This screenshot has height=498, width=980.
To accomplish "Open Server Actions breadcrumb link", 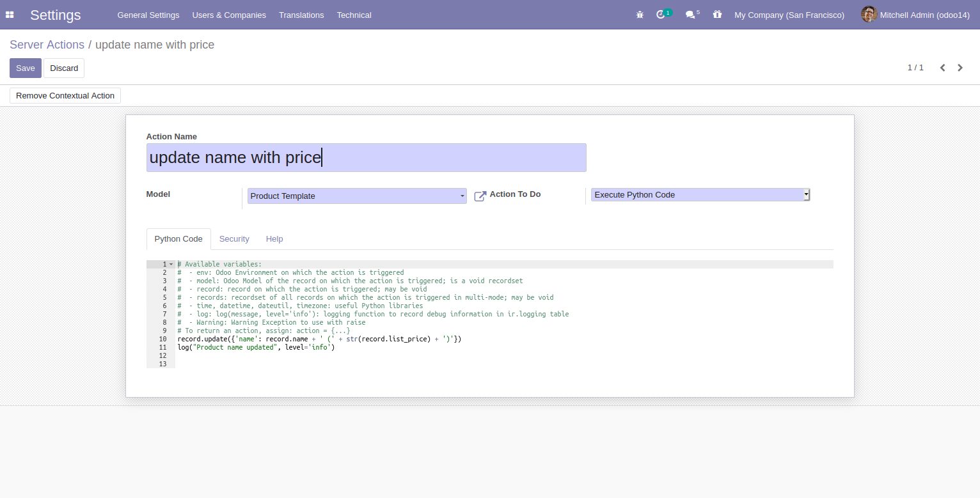I will click(47, 45).
